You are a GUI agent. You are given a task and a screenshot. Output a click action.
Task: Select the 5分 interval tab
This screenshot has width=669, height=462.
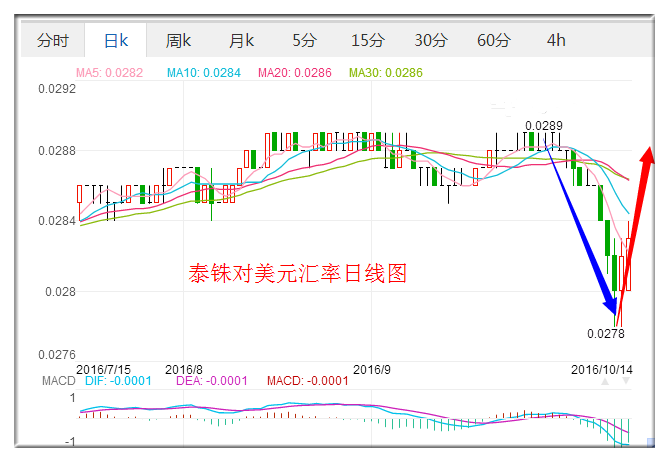tap(304, 41)
